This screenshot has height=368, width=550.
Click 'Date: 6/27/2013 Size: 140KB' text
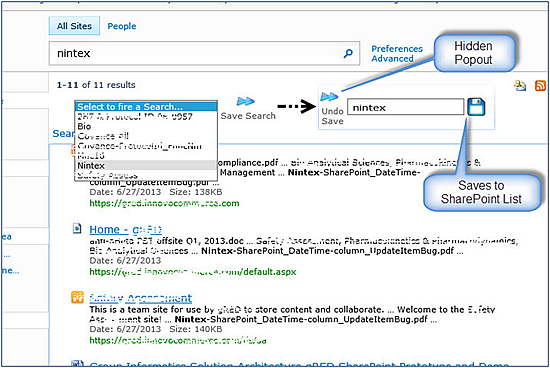pyautogui.click(x=156, y=329)
